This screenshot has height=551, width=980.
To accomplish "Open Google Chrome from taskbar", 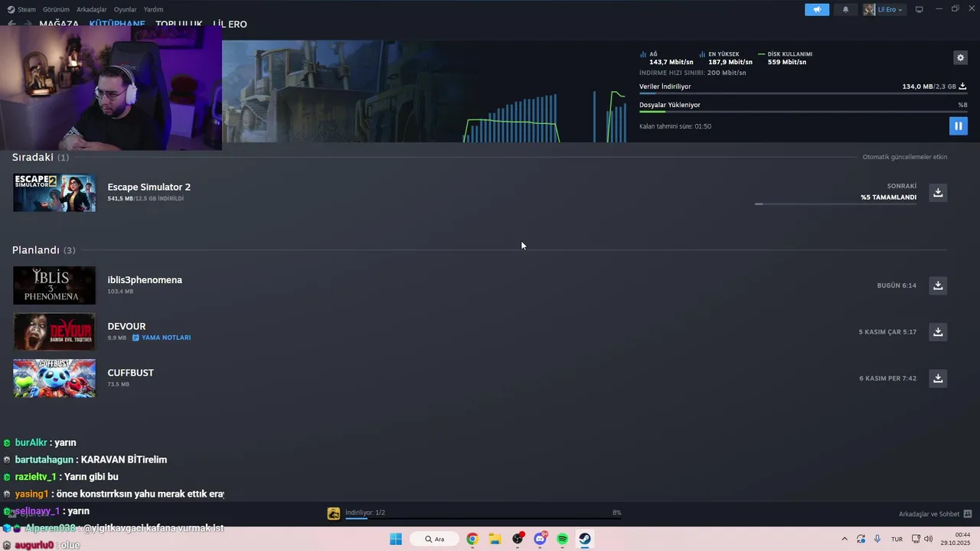I will 472,539.
